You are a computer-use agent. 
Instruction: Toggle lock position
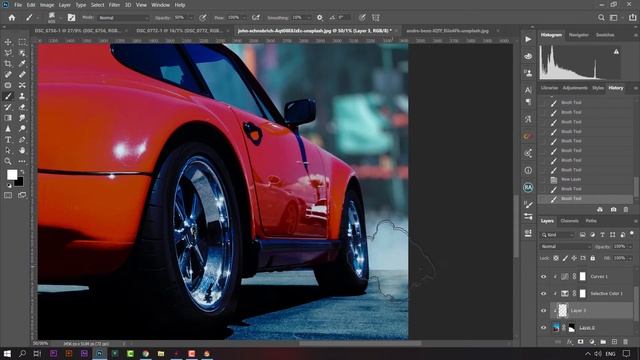574,258
